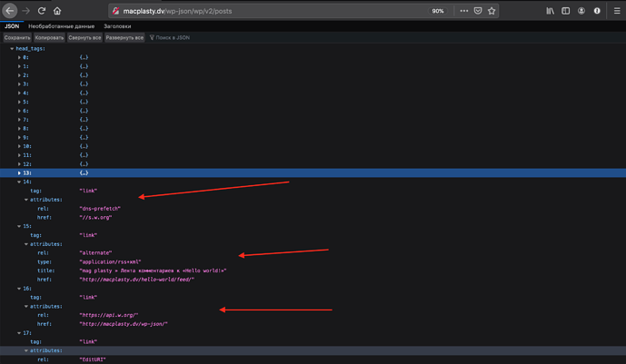Open the hamburger application menu

(617, 11)
